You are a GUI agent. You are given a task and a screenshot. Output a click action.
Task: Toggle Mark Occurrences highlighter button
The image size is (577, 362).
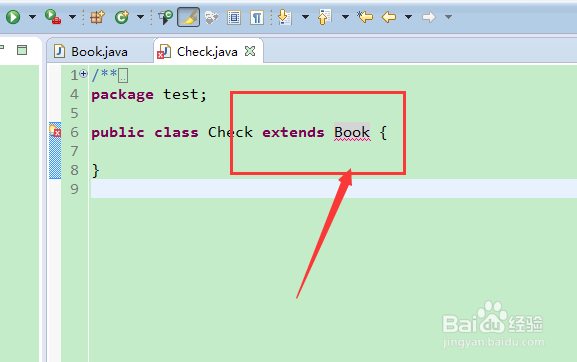tap(188, 17)
